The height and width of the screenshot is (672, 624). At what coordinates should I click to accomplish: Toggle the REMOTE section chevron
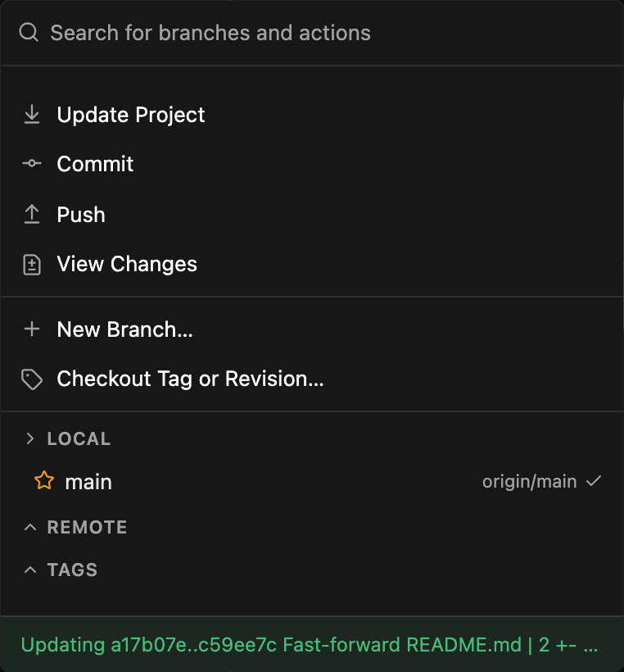(30, 527)
